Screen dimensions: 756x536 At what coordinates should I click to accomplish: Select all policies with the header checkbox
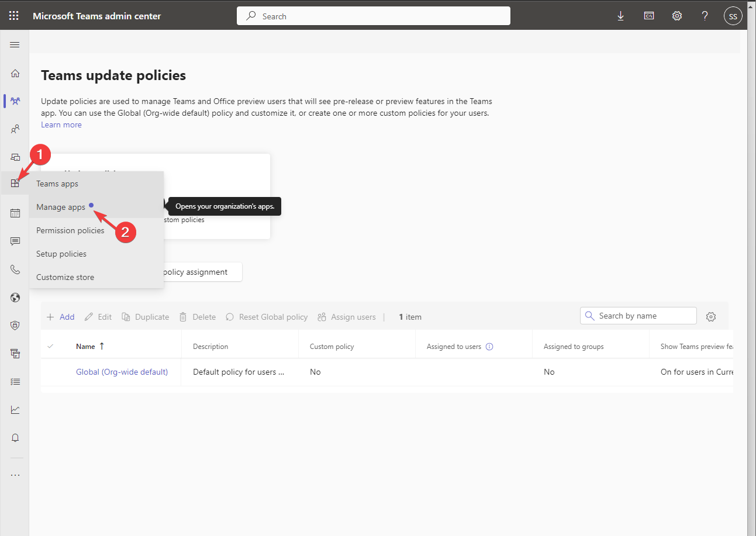pos(51,346)
